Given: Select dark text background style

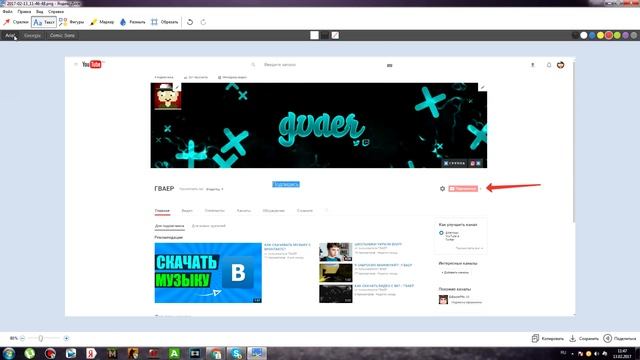Looking at the screenshot, I should tap(325, 36).
